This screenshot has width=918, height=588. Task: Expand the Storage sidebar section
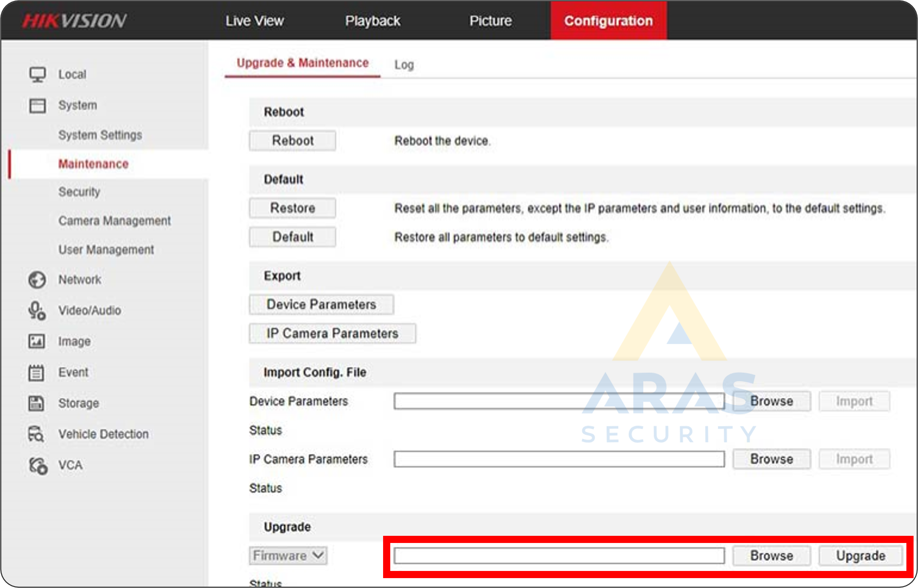[x=79, y=403]
